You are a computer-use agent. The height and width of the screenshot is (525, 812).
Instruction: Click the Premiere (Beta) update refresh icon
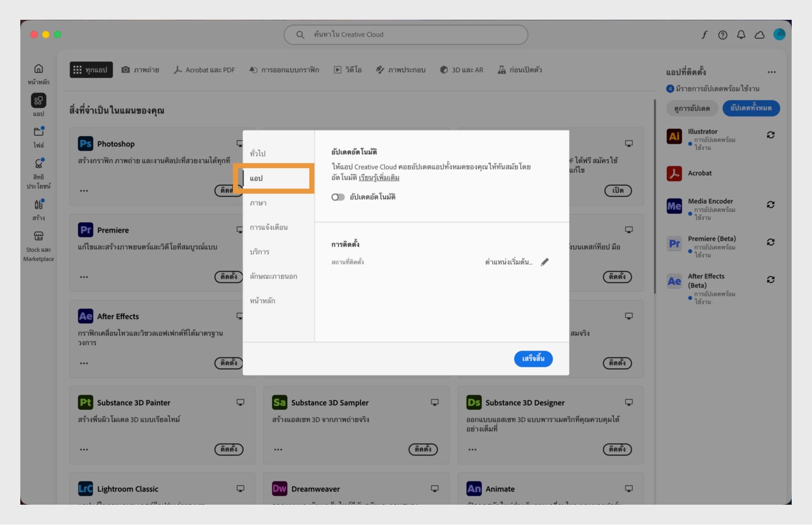(x=770, y=242)
